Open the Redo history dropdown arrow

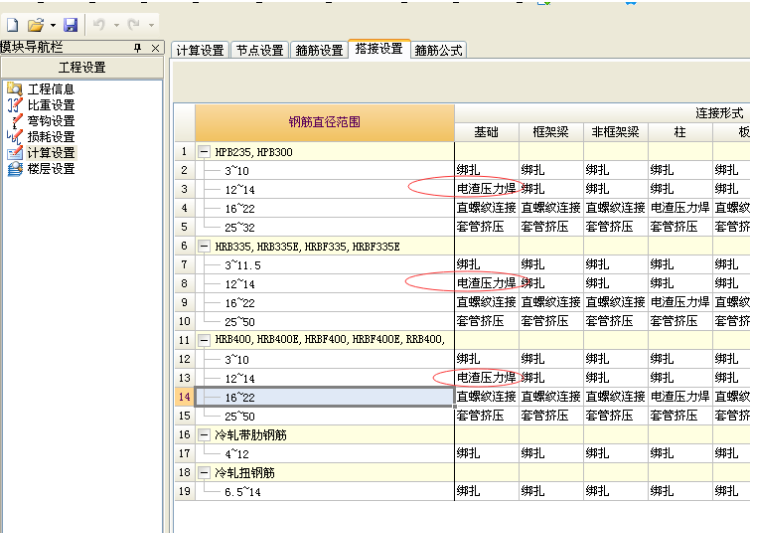point(151,25)
